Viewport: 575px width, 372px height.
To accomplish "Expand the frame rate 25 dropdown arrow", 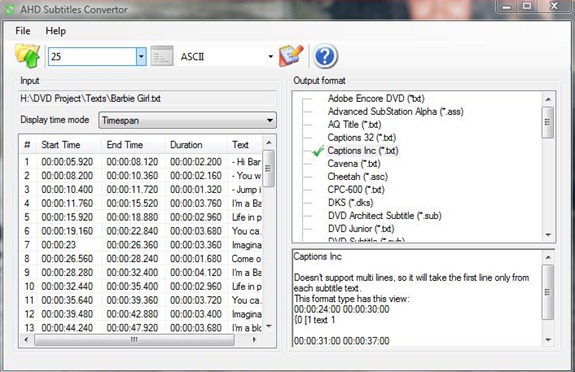I will [141, 56].
